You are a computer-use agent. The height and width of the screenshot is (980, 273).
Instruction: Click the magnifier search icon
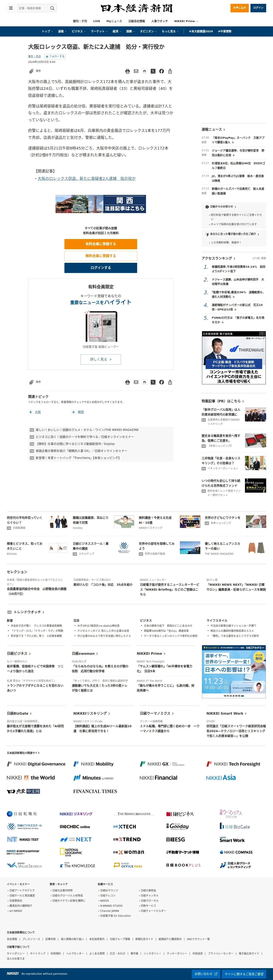coord(53,8)
